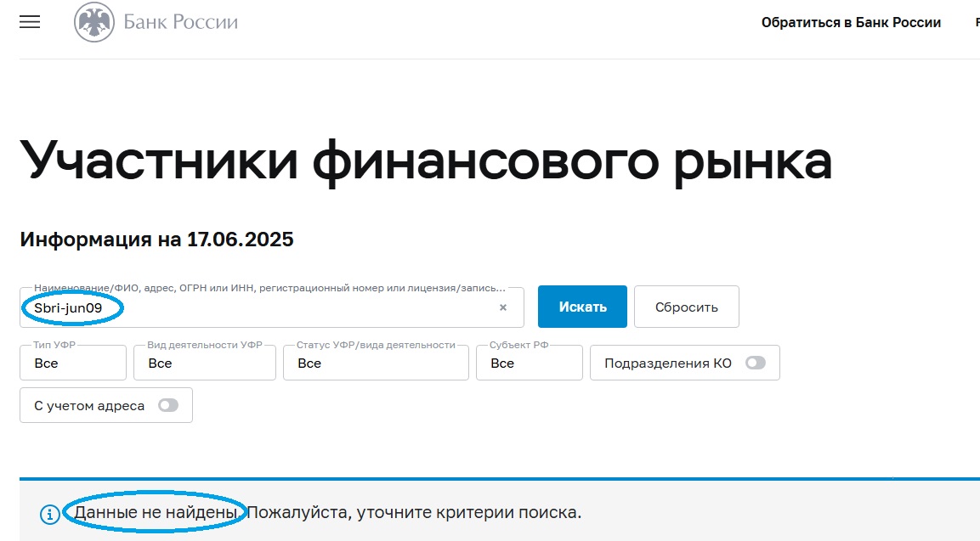Open the Субъект РФ dropdown
The width and height of the screenshot is (980, 541).
coord(530,363)
